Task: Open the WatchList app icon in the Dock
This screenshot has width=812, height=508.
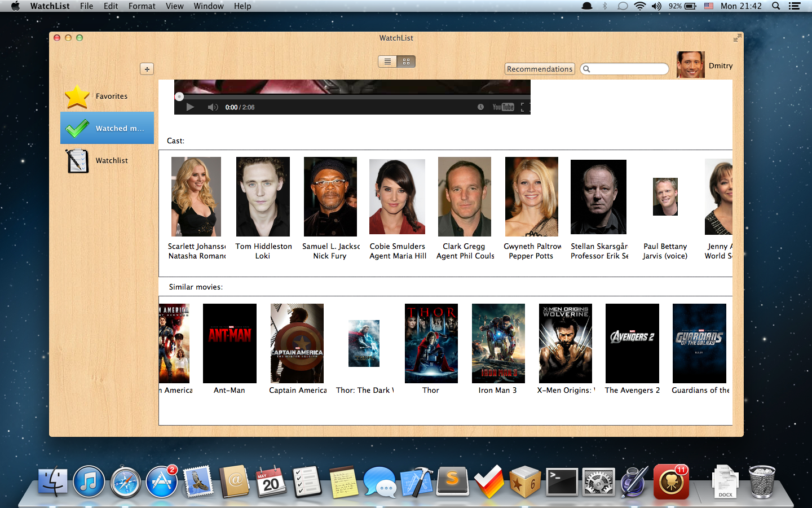Action: coord(671,482)
